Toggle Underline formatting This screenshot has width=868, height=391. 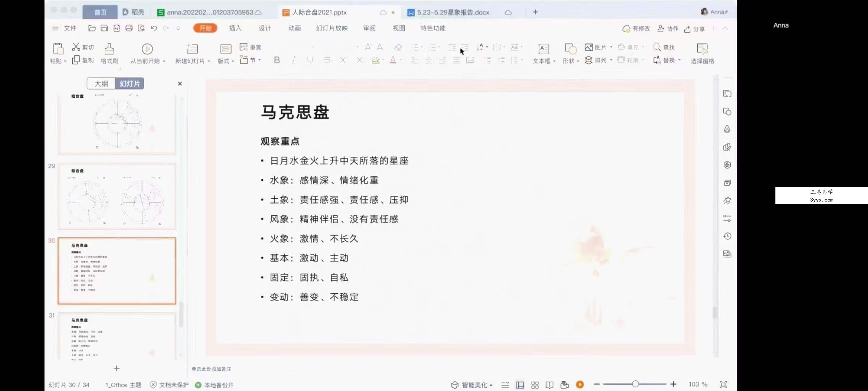tap(310, 60)
